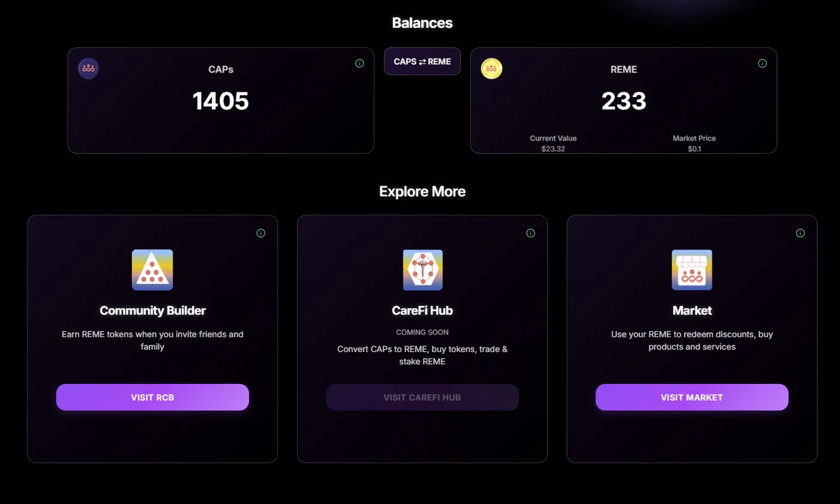Click the Explore More section heading
This screenshot has height=504, width=840.
422,191
